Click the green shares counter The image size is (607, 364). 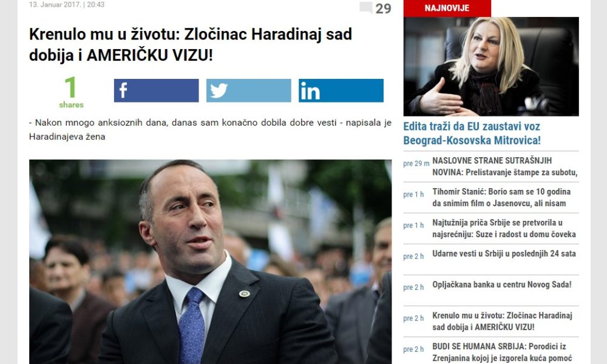pos(71,92)
